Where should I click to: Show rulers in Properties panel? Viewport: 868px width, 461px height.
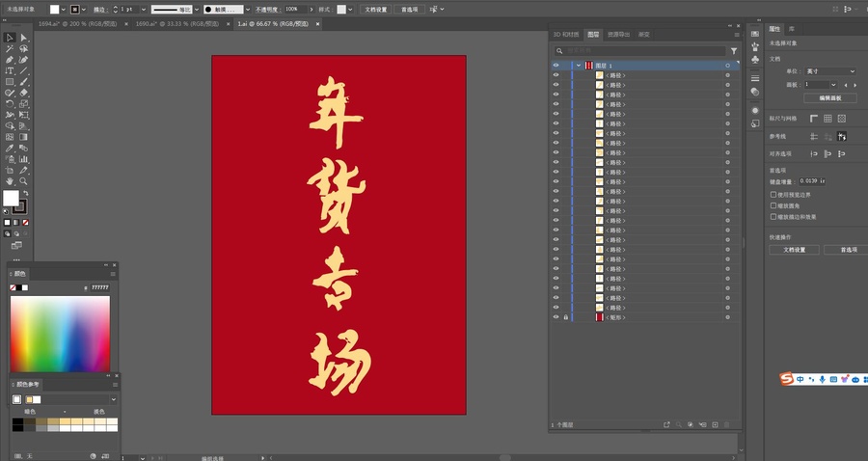[814, 119]
